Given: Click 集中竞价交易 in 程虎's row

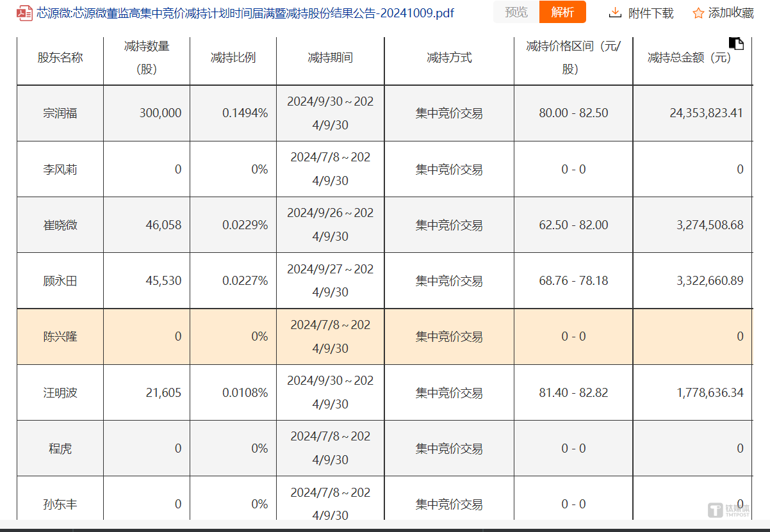Looking at the screenshot, I should click(449, 448).
